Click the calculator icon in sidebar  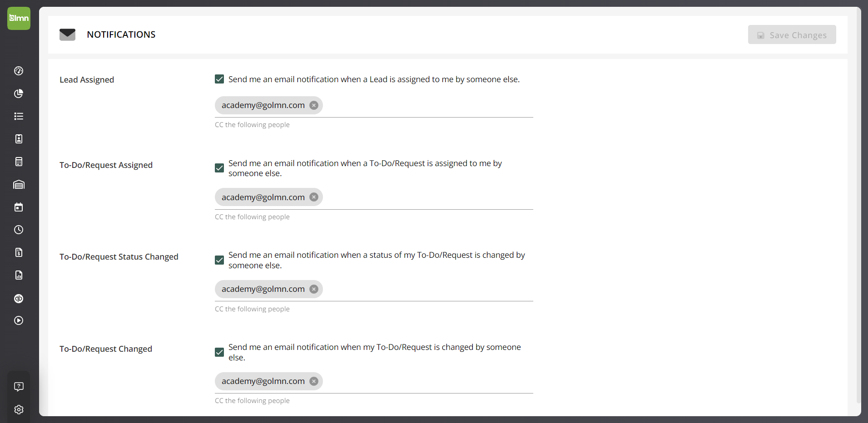19,162
